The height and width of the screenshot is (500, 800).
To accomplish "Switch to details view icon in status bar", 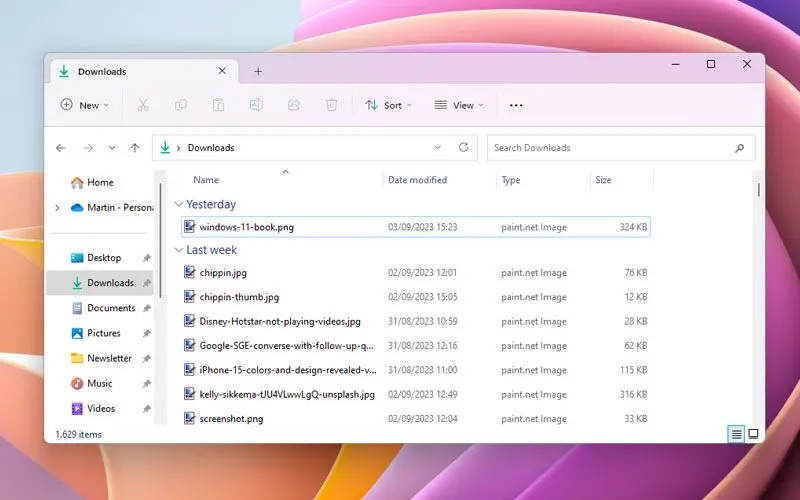I will [736, 434].
